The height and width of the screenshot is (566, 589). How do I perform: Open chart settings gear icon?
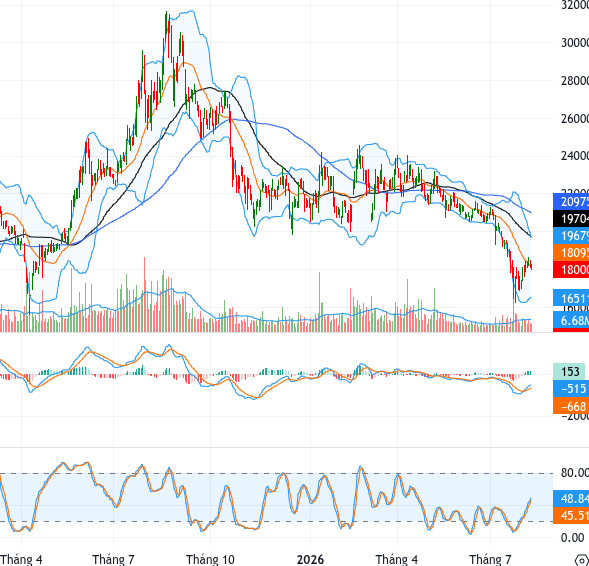click(x=583, y=560)
